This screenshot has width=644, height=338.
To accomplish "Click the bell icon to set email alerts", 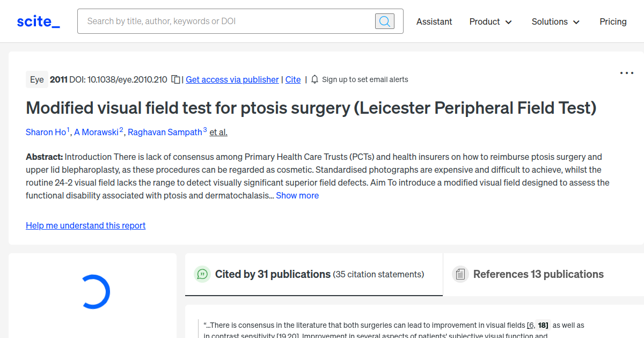I will coord(314,79).
